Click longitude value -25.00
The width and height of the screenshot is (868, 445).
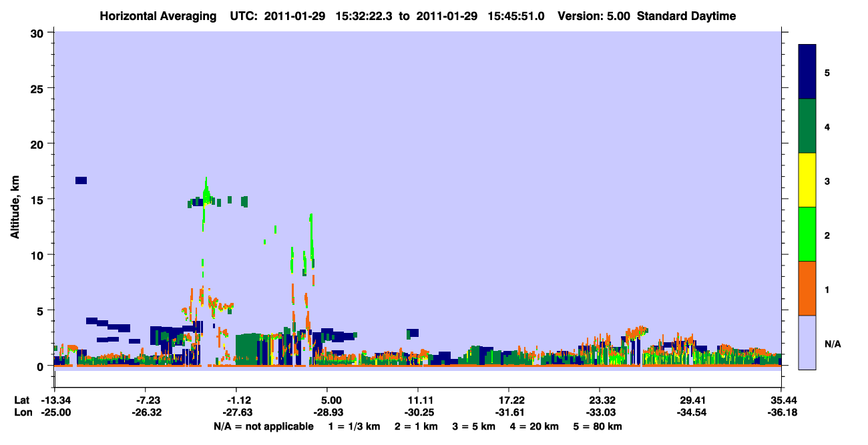click(x=55, y=413)
